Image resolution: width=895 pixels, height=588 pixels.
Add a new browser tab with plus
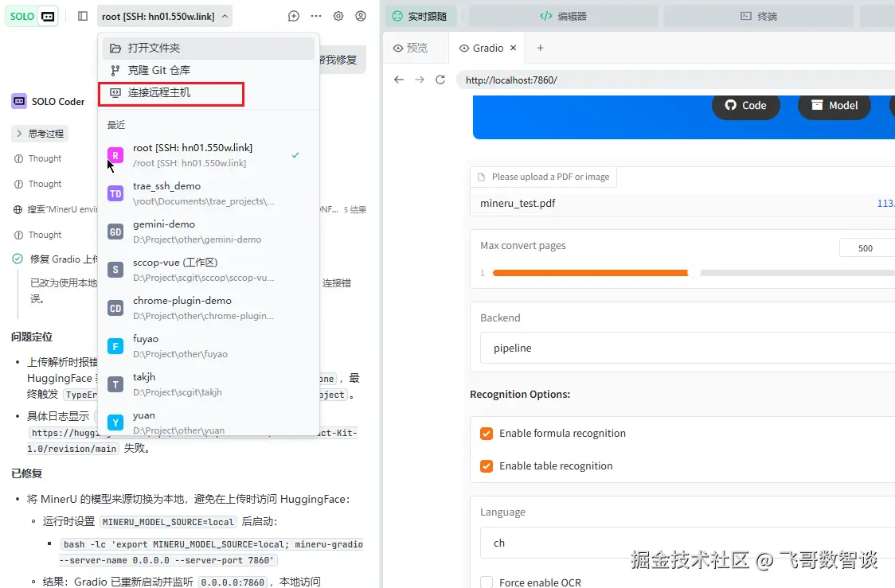tap(540, 48)
